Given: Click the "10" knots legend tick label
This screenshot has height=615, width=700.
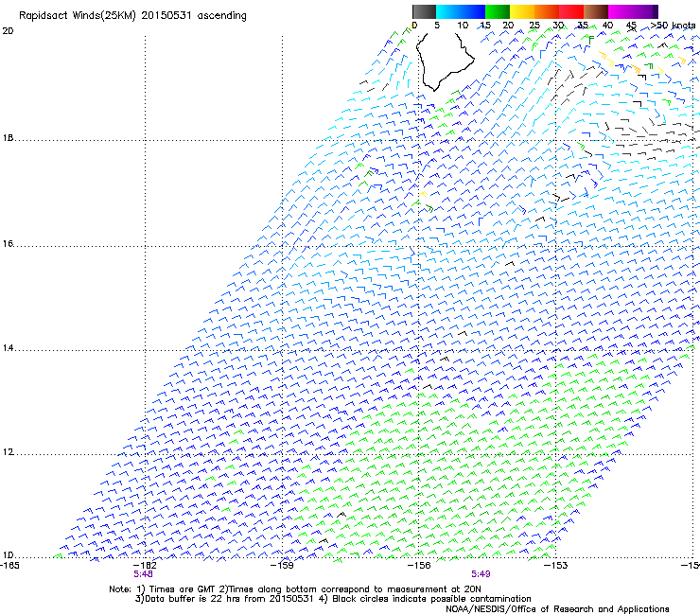Looking at the screenshot, I should click(463, 26).
